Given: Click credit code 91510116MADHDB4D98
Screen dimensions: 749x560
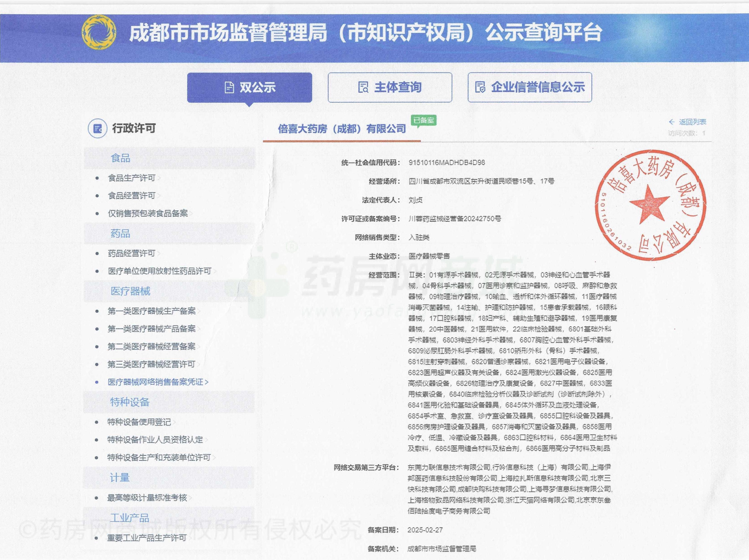Looking at the screenshot, I should tap(447, 162).
